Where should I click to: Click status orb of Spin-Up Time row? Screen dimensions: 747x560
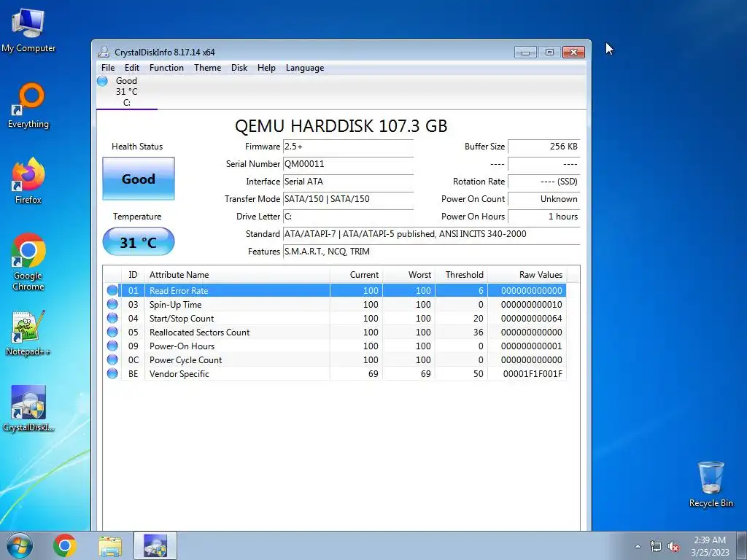(x=112, y=304)
